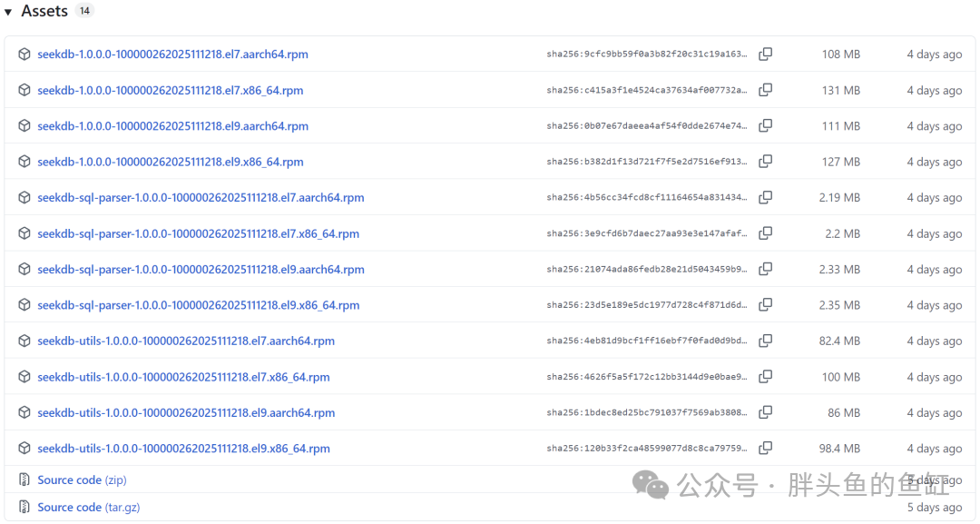This screenshot has height=524, width=980.
Task: Download seekdb-sql-parser el7.x86_64.rpm
Action: (x=198, y=233)
